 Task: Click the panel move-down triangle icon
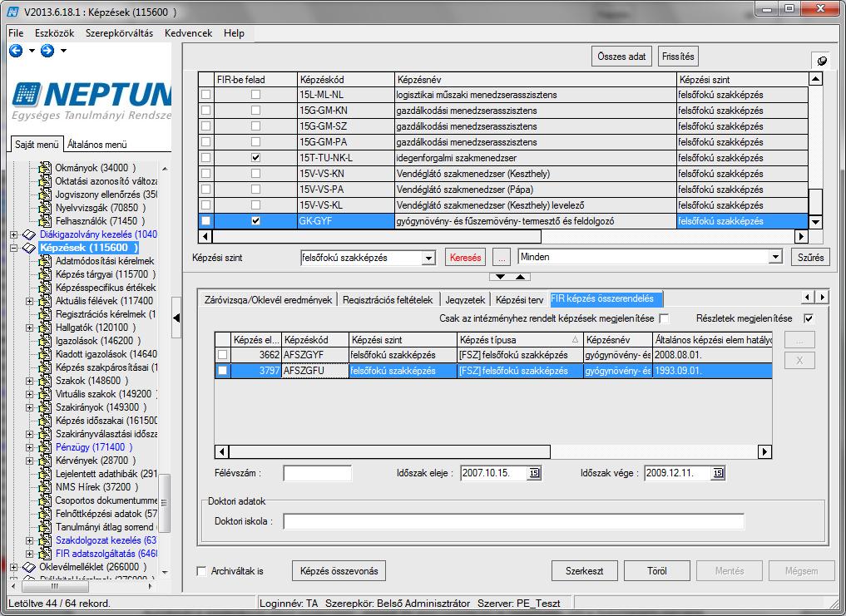tap(500, 277)
